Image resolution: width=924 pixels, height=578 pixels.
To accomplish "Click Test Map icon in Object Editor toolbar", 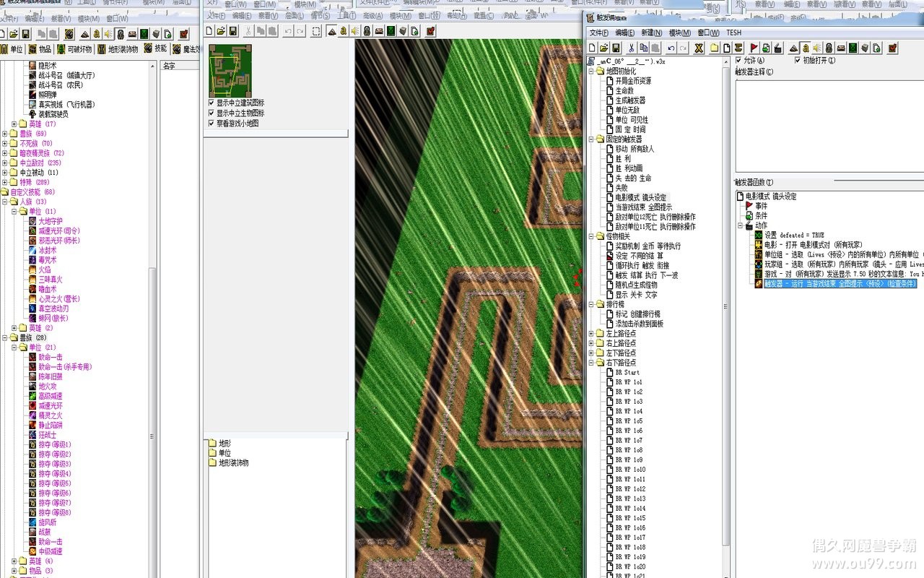I will [x=184, y=34].
